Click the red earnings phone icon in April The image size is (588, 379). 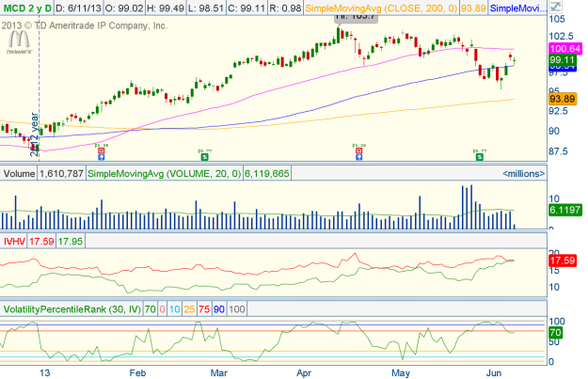pos(358,150)
